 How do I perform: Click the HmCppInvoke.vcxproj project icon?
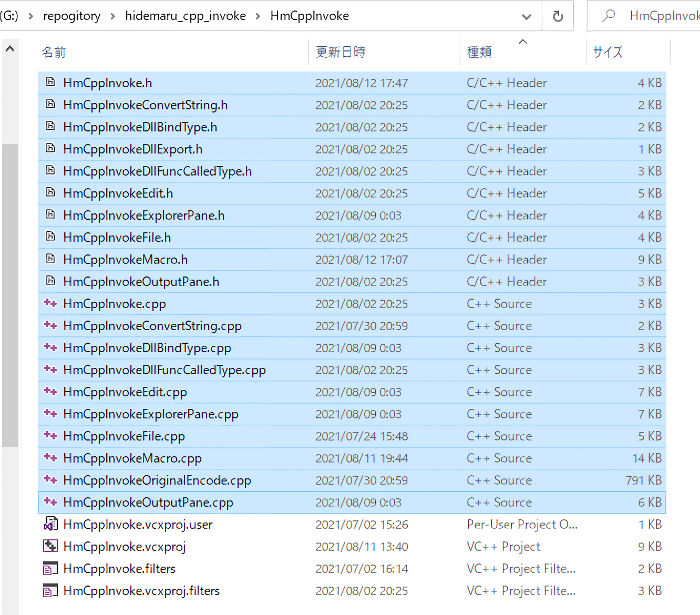click(50, 546)
